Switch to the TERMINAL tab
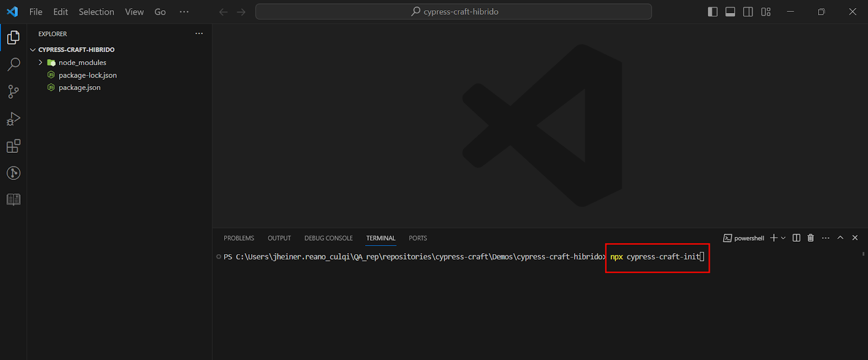Viewport: 868px width, 360px height. click(381, 238)
